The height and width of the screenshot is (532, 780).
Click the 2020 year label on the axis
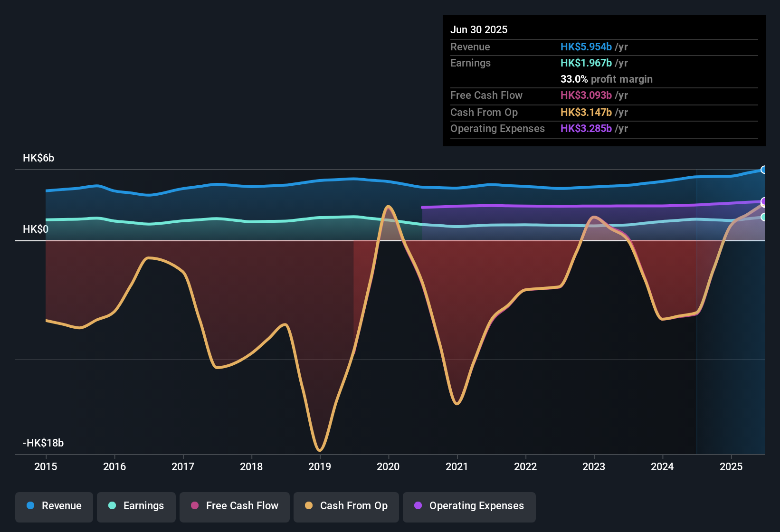388,467
